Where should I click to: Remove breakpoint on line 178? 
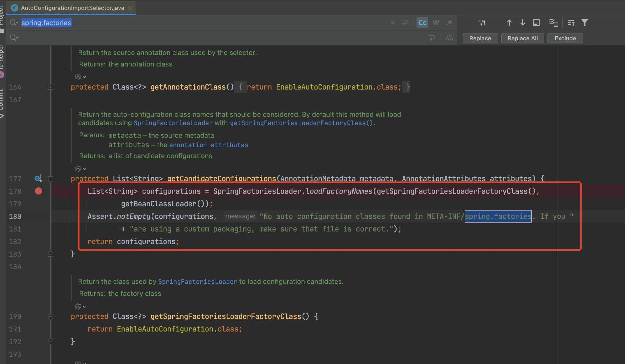pyautogui.click(x=39, y=191)
